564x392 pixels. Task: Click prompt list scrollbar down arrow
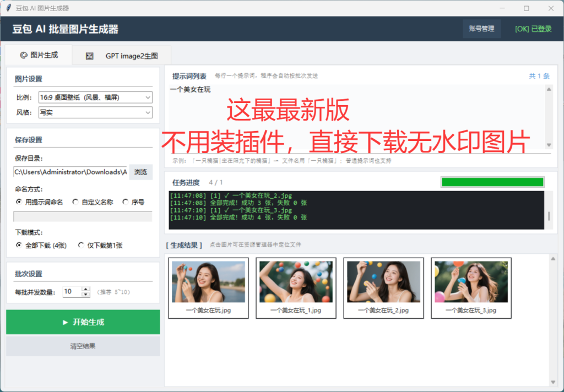tap(549, 145)
